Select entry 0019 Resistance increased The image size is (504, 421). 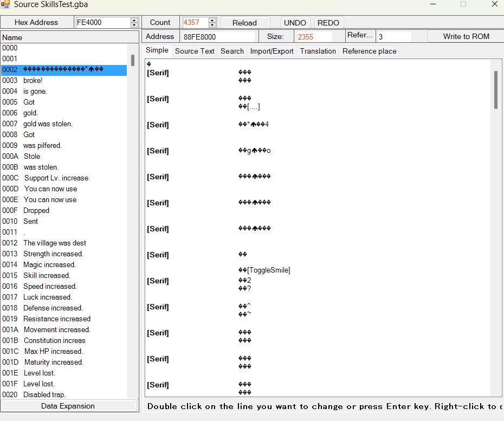64,319
